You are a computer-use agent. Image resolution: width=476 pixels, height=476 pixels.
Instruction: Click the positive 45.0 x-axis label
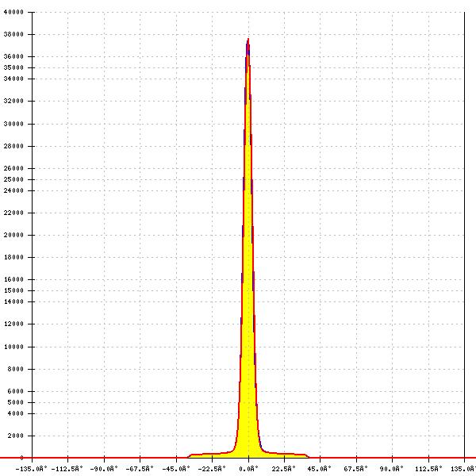[x=320, y=469]
